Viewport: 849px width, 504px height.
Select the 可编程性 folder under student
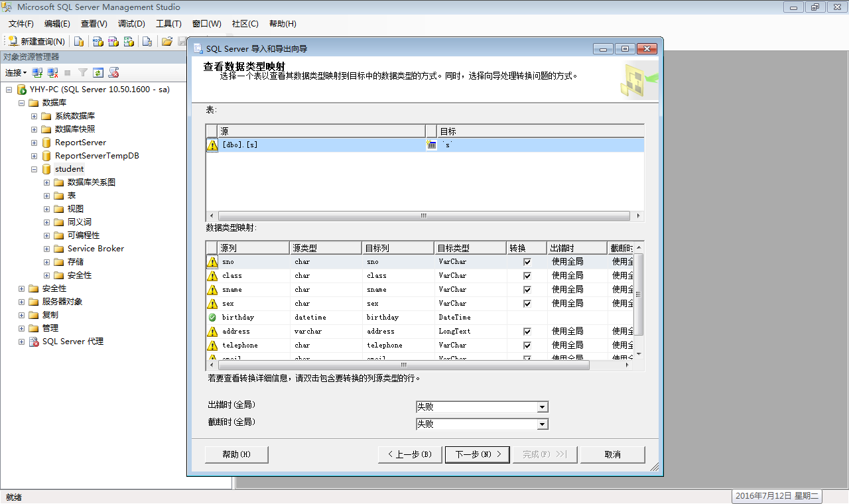84,235
